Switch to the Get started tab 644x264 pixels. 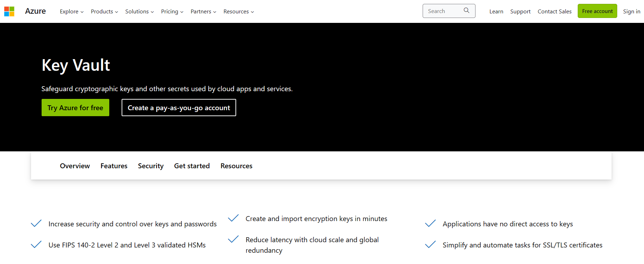(192, 166)
